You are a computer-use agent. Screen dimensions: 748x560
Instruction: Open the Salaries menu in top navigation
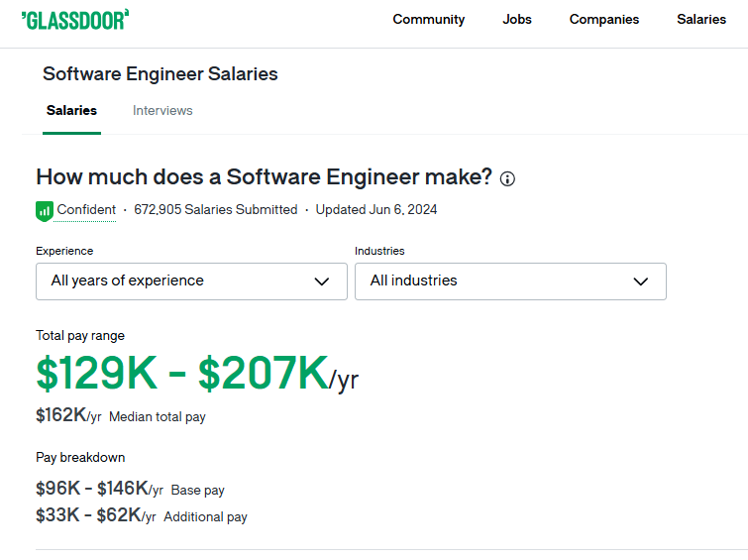click(x=701, y=19)
